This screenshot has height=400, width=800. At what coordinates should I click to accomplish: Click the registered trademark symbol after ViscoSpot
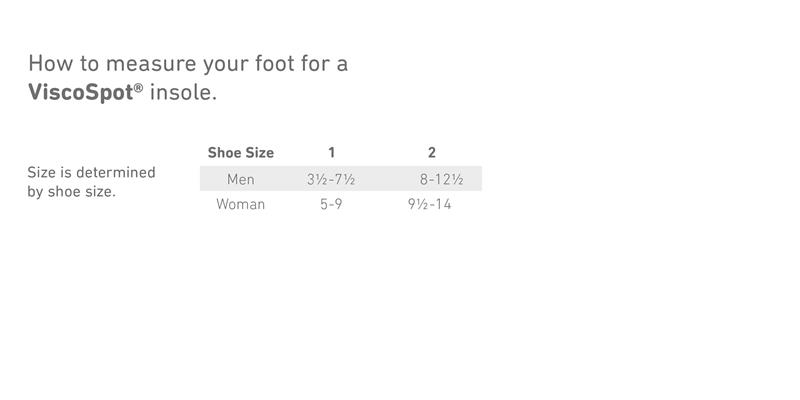pyautogui.click(x=139, y=87)
